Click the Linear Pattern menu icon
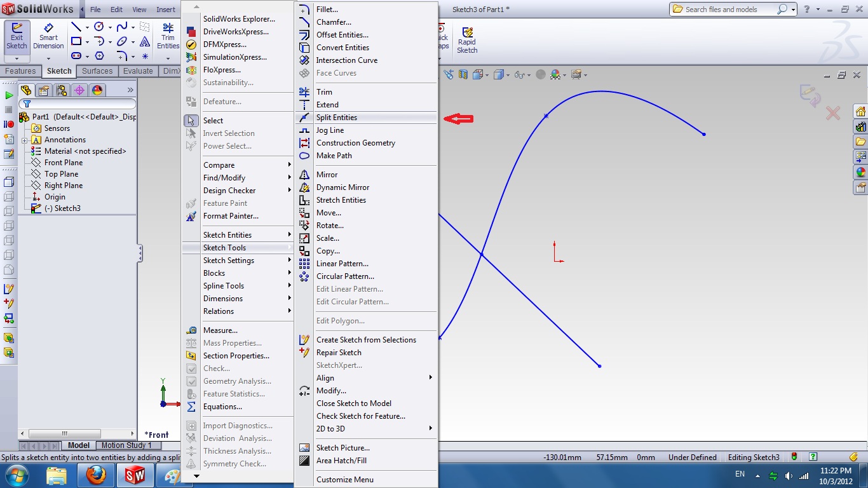868x488 pixels. pos(304,264)
